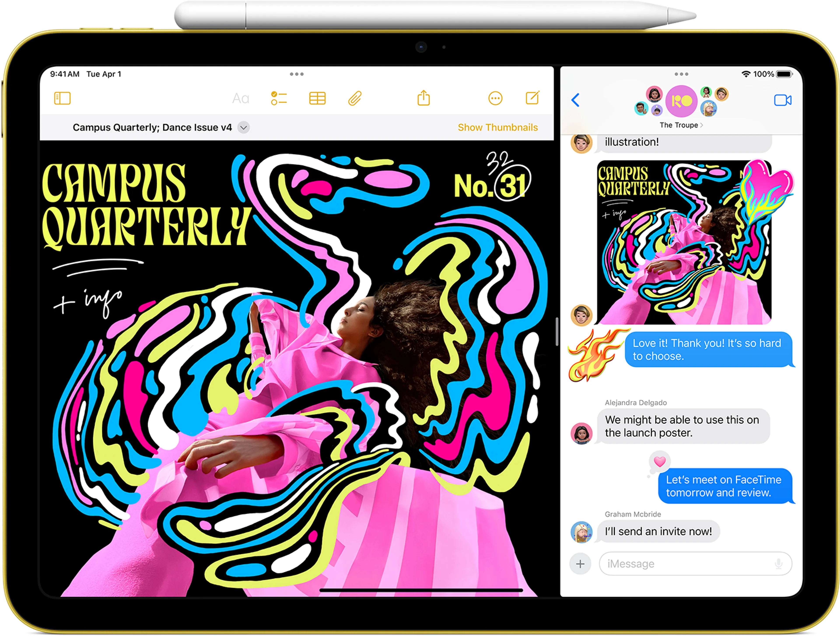The image size is (840, 636).
Task: Tap the microphone dictation icon
Action: [x=778, y=564]
